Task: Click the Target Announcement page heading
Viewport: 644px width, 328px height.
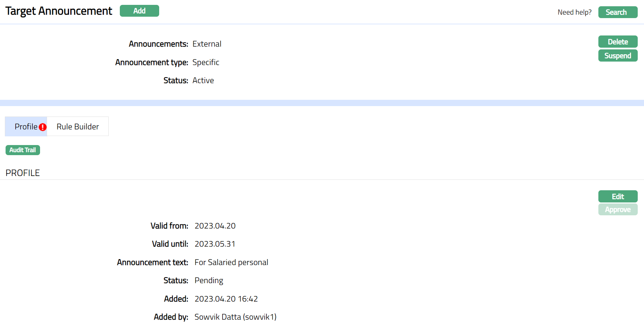Action: coord(59,11)
